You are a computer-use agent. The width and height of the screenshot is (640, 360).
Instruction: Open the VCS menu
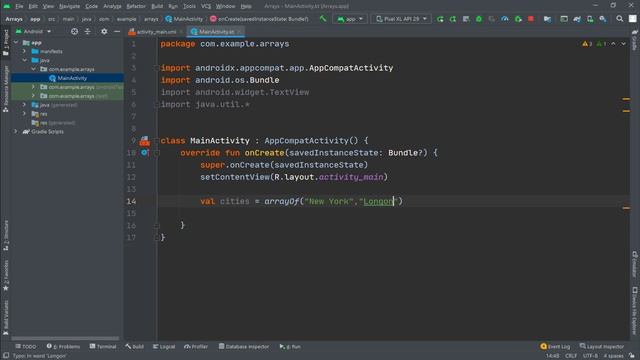pyautogui.click(x=206, y=6)
